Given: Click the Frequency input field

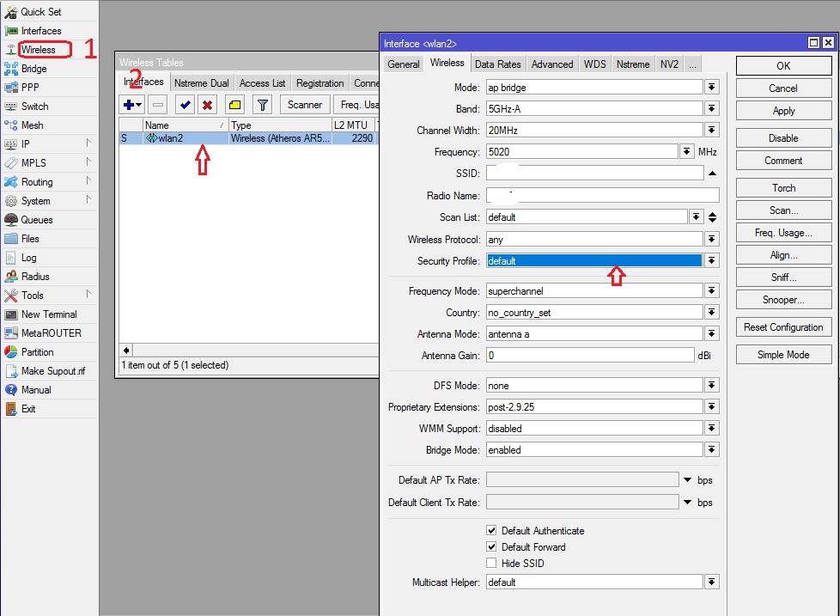Looking at the screenshot, I should tap(582, 152).
